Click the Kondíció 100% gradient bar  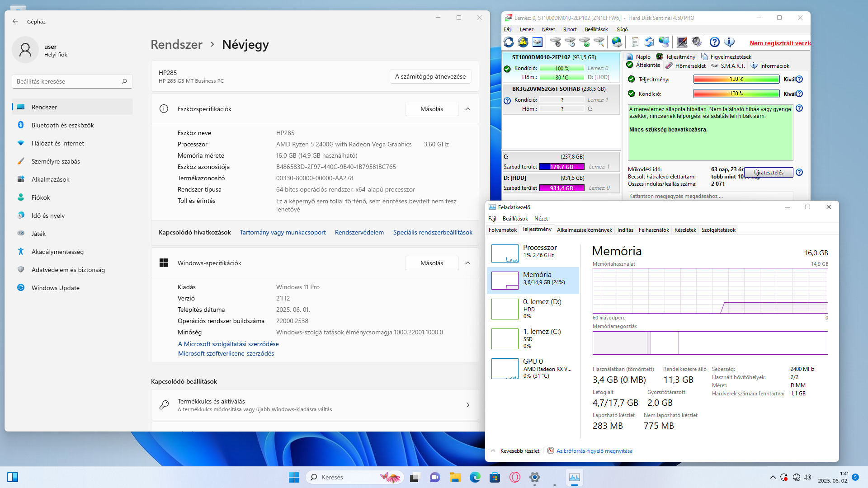(x=736, y=94)
